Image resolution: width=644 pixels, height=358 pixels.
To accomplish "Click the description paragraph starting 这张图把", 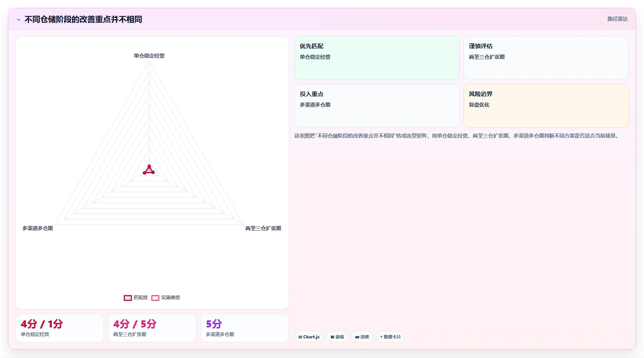I will (457, 136).
